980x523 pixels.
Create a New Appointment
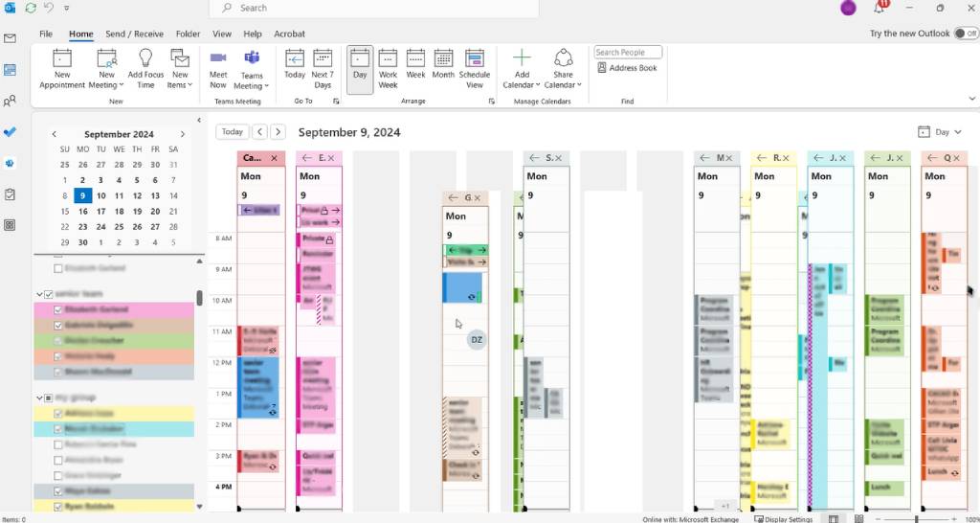[62, 69]
